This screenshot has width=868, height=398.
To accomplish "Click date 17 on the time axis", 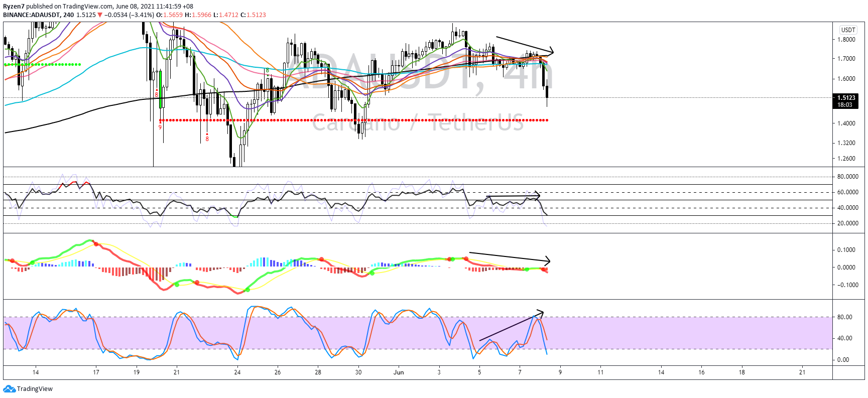I will coord(96,372).
